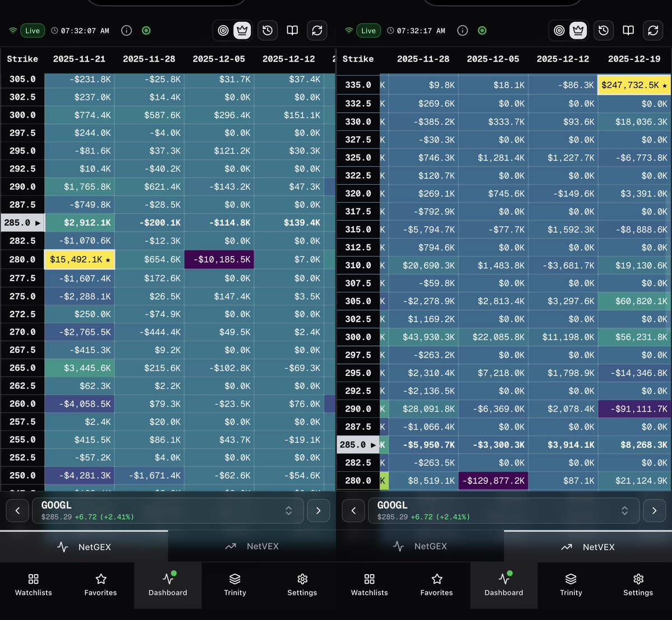
Task: Select highlighted $15,492.1K cell at strike 280.0
Action: (80, 259)
